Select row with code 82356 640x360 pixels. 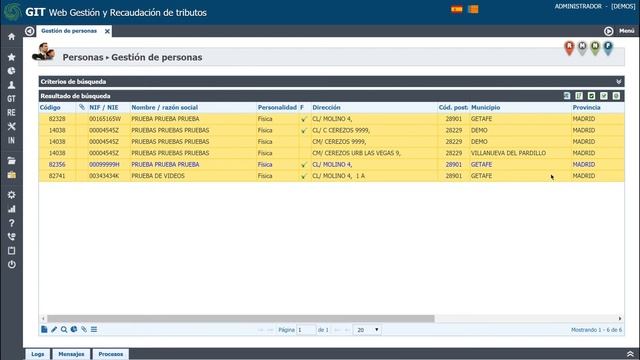[331, 164]
